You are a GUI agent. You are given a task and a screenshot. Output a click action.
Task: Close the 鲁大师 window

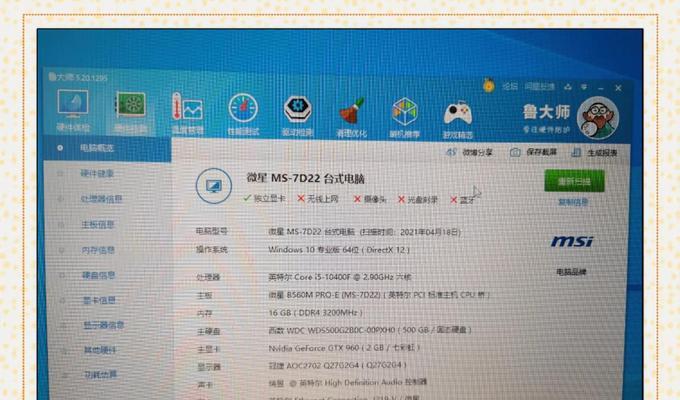618,88
